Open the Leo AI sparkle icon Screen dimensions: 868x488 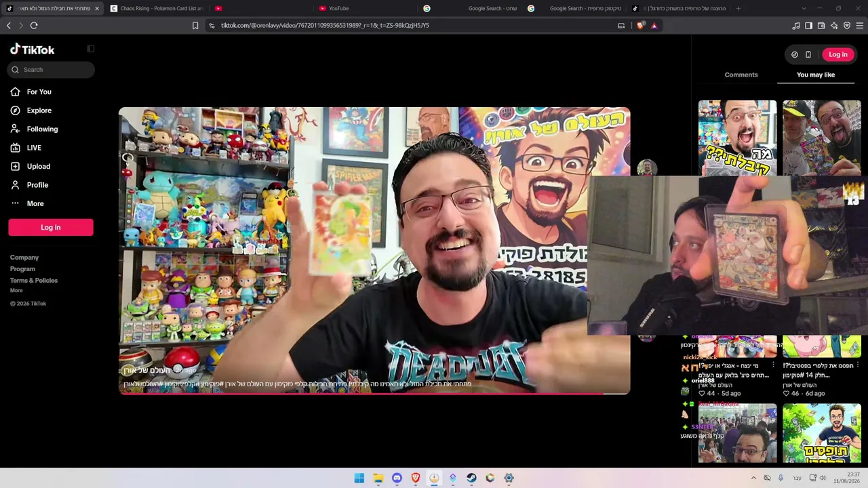coord(834,25)
